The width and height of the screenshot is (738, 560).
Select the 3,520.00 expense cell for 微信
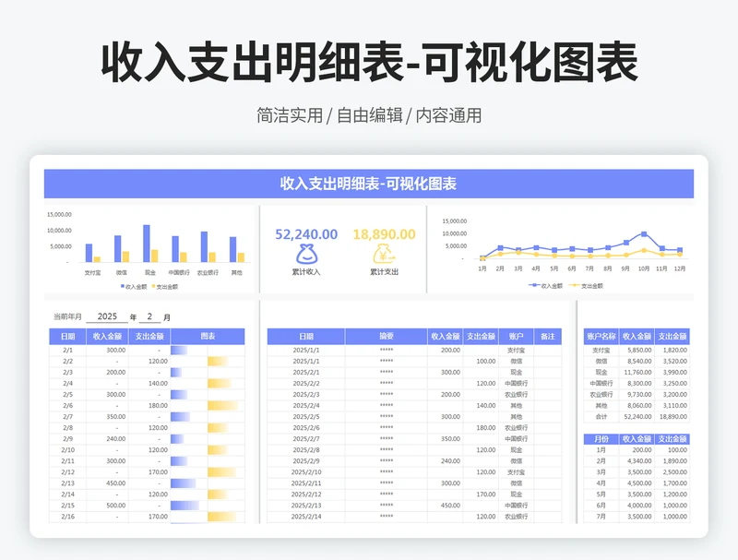[x=673, y=362]
